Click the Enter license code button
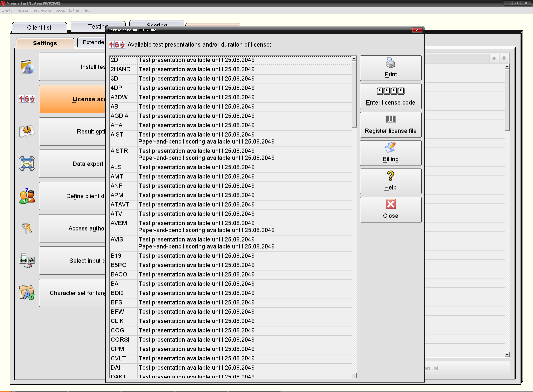The height and width of the screenshot is (392, 533). (391, 96)
